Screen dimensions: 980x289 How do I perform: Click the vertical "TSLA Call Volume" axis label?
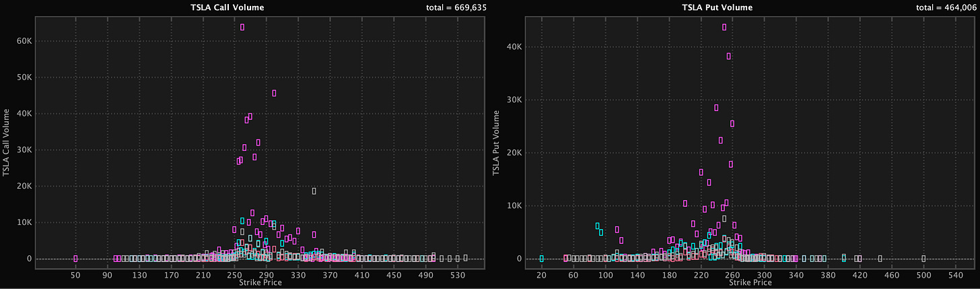point(6,143)
